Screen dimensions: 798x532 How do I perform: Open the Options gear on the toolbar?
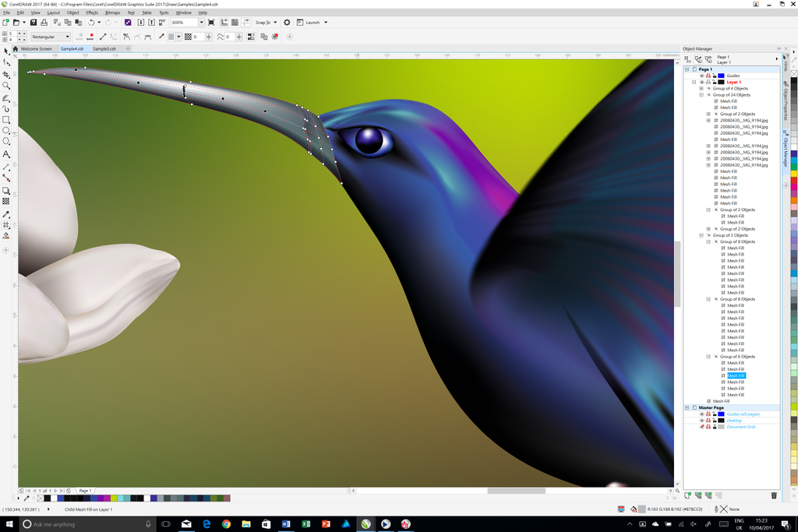[287, 22]
